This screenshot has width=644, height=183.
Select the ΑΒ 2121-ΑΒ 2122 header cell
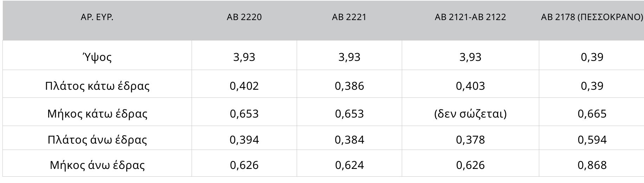(x=470, y=17)
